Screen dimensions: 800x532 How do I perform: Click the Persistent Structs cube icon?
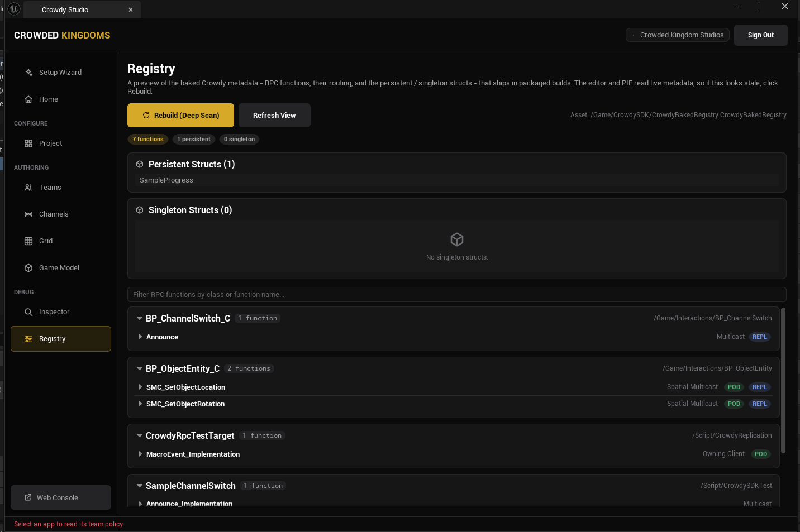pos(140,164)
